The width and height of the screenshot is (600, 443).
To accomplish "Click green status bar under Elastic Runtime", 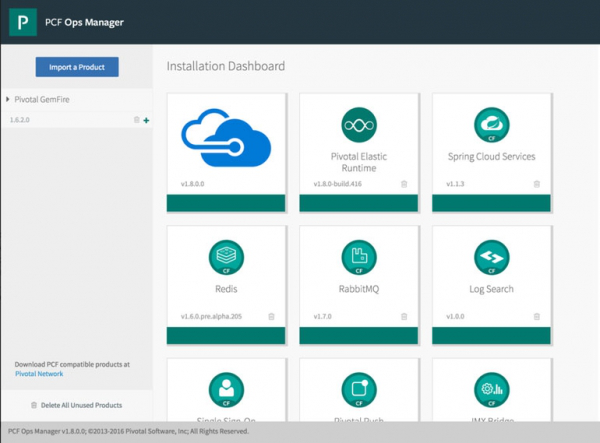I will (359, 203).
